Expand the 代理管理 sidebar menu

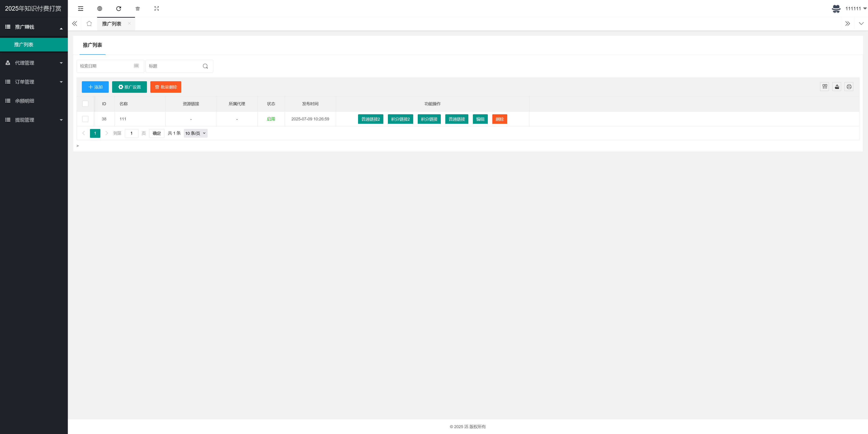(x=34, y=63)
